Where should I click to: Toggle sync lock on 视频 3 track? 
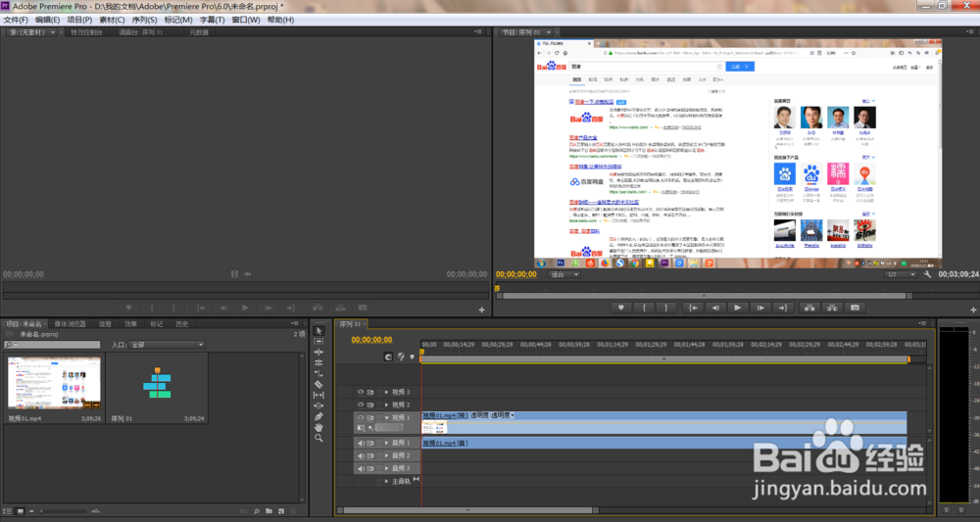tap(370, 392)
